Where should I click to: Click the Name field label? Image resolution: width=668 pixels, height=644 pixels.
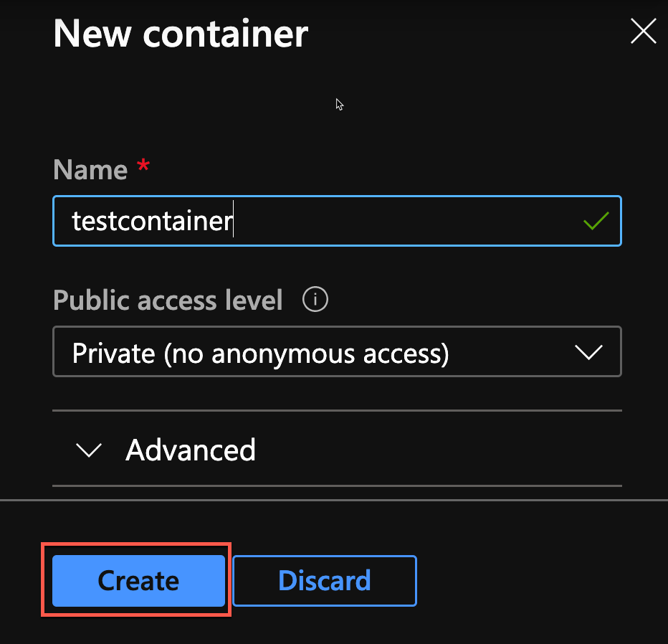(90, 170)
